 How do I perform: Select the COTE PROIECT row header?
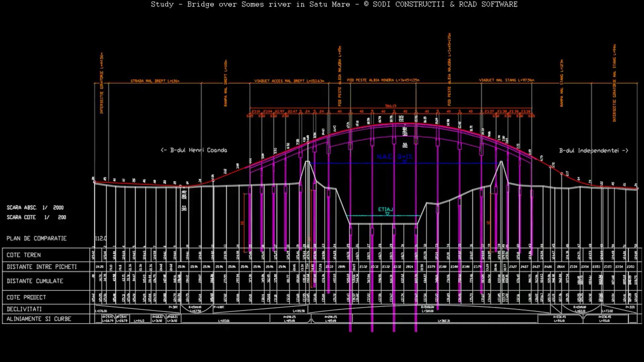point(26,298)
